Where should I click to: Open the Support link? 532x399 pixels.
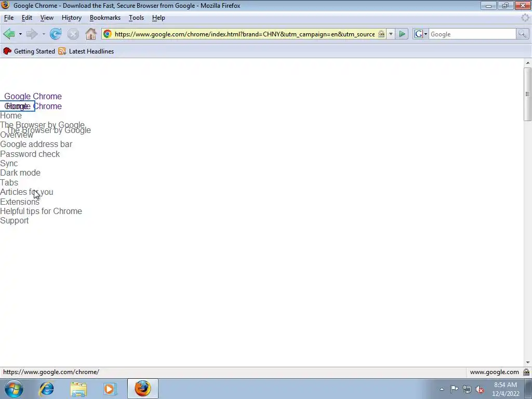pyautogui.click(x=14, y=220)
